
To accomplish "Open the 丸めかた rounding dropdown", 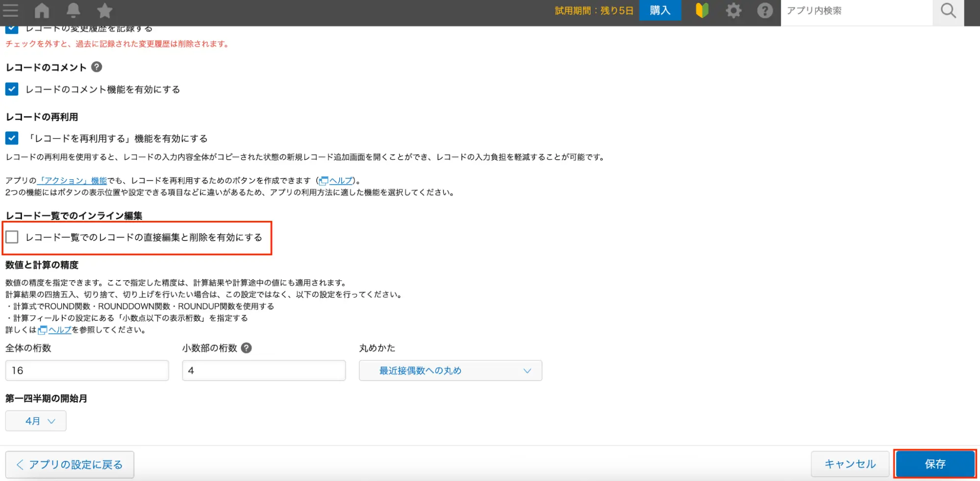I will pos(450,370).
